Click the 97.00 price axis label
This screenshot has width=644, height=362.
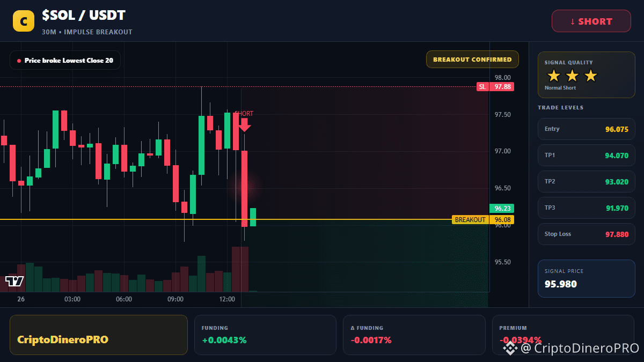pos(503,151)
